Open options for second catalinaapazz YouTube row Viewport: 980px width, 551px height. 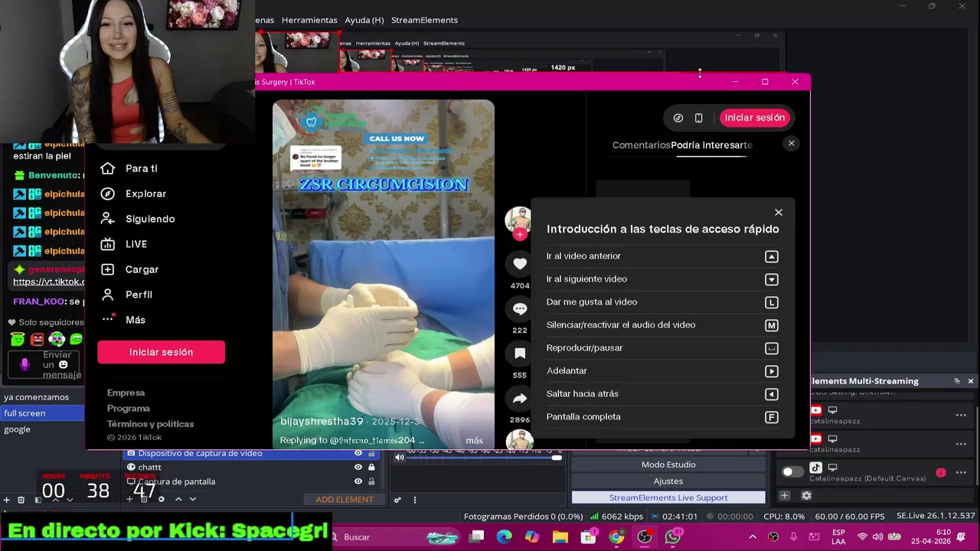pyautogui.click(x=961, y=444)
